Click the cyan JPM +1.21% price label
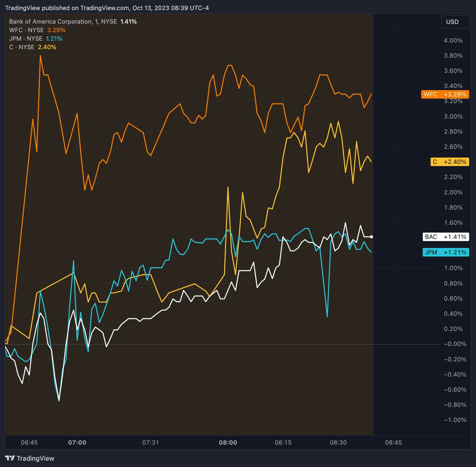This screenshot has width=476, height=467. tap(446, 252)
